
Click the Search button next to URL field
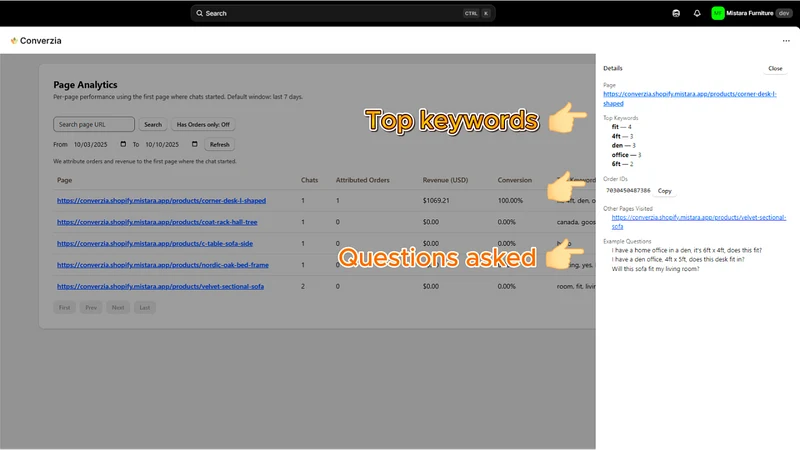153,124
